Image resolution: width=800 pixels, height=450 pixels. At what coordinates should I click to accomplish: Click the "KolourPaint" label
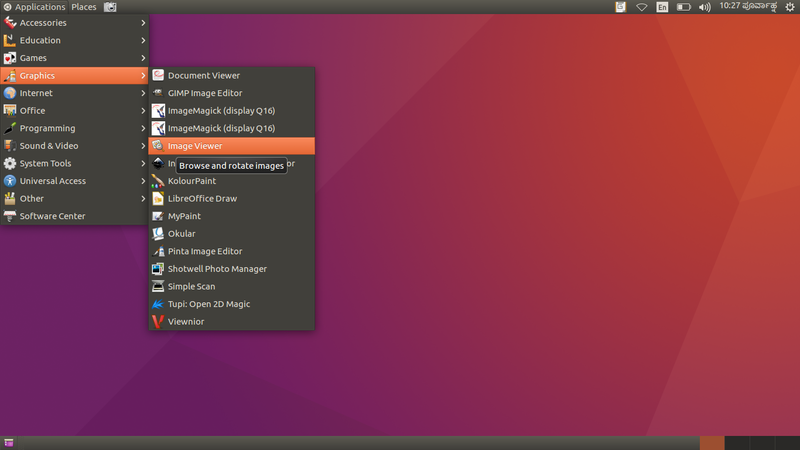coord(192,181)
